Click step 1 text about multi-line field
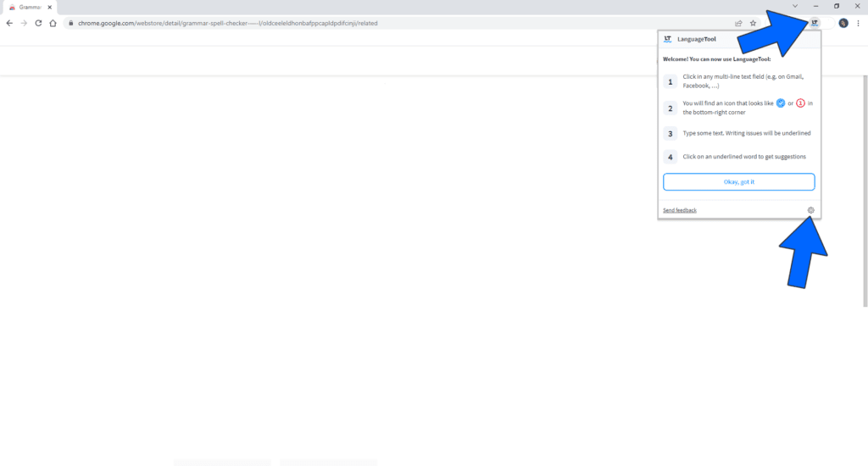The height and width of the screenshot is (466, 868). tap(743, 81)
